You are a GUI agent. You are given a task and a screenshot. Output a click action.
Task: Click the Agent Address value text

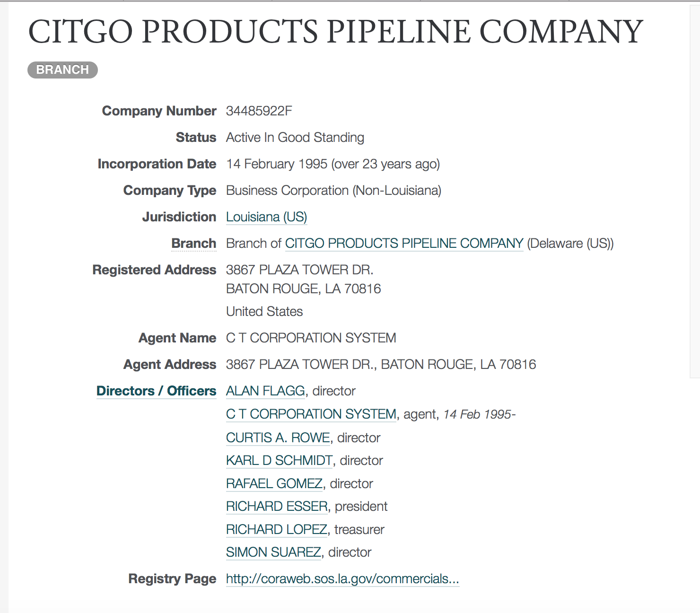coord(381,365)
